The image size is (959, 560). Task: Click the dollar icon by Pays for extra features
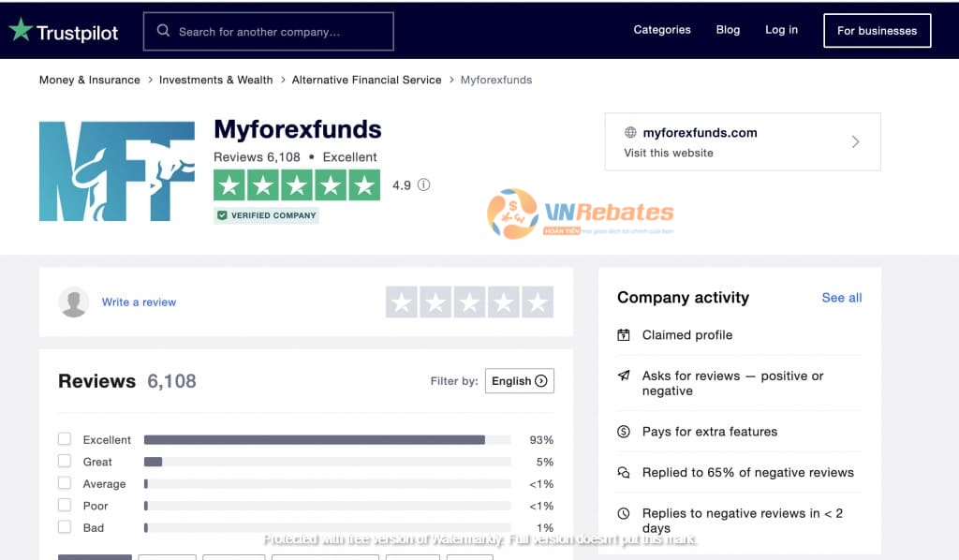click(x=623, y=432)
